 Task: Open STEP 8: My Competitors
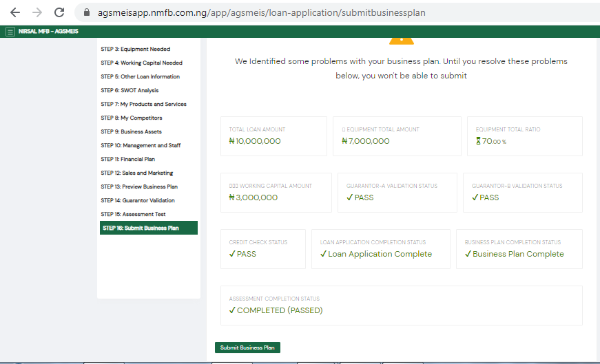[x=132, y=118]
